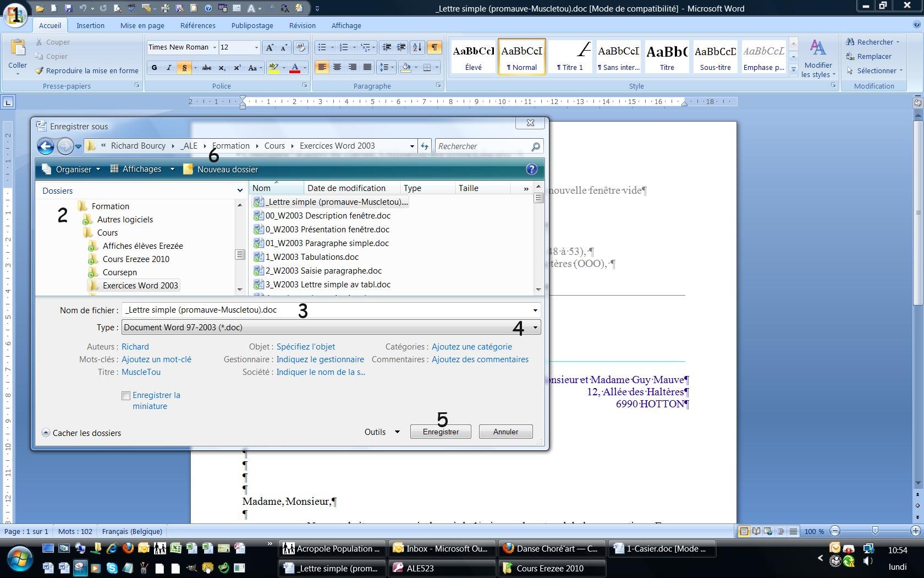Toggle bold (G) formatting
Screen dimensions: 924x578
click(x=154, y=68)
